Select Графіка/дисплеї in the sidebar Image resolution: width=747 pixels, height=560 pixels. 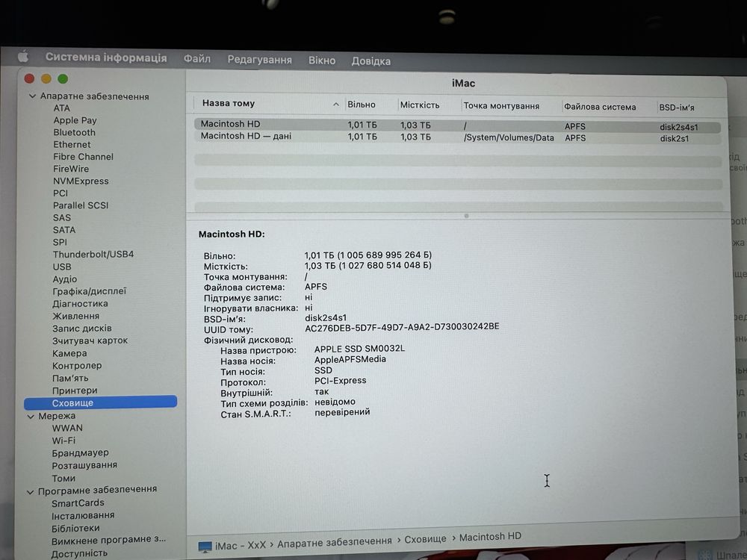90,291
